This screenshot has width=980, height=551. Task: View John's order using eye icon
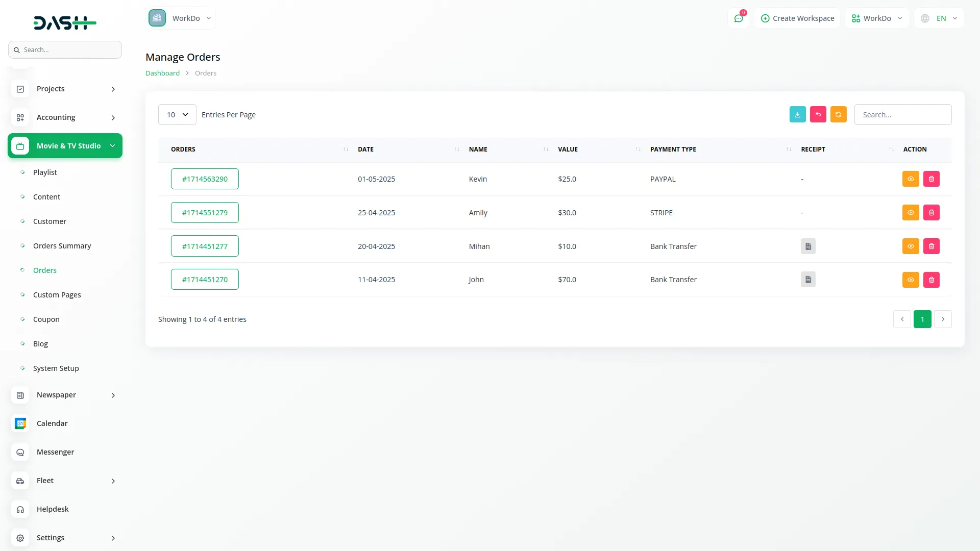tap(911, 280)
